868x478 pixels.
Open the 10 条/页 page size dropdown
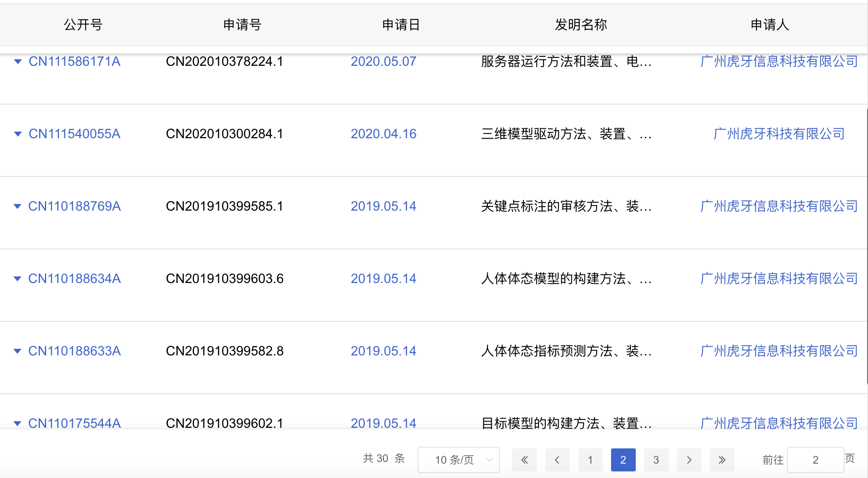[458, 460]
